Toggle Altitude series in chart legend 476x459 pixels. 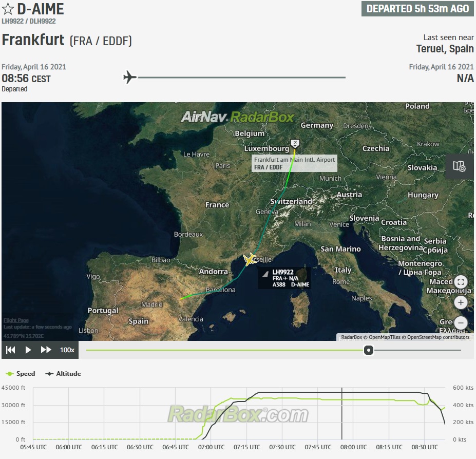(63, 374)
